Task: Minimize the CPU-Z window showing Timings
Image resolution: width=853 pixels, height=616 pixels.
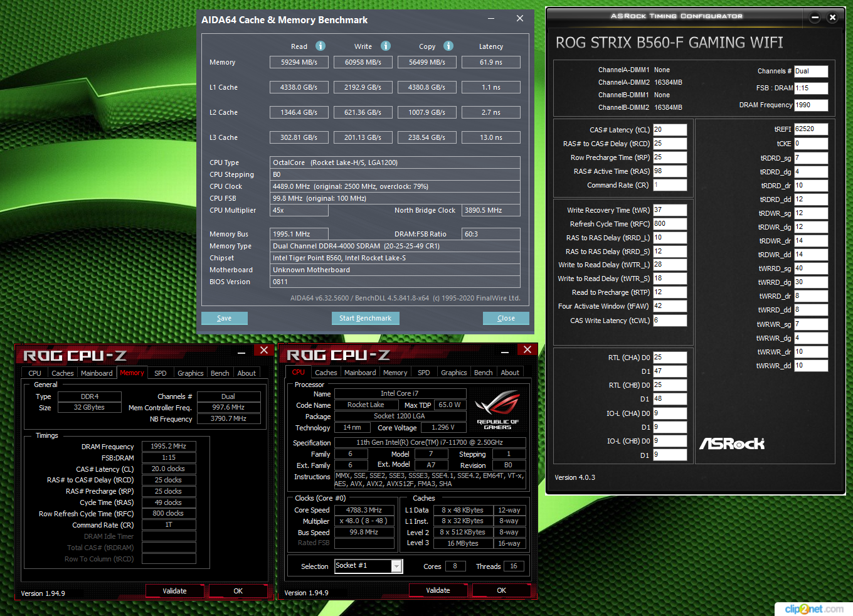Action: [x=241, y=353]
